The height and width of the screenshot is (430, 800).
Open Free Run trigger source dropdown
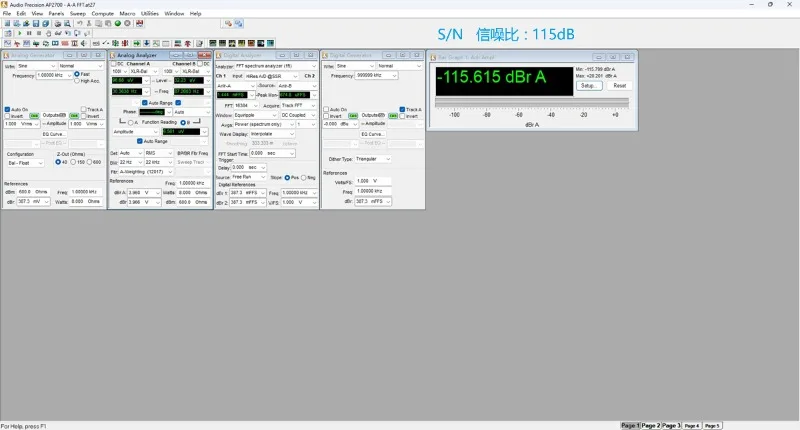tap(248, 177)
